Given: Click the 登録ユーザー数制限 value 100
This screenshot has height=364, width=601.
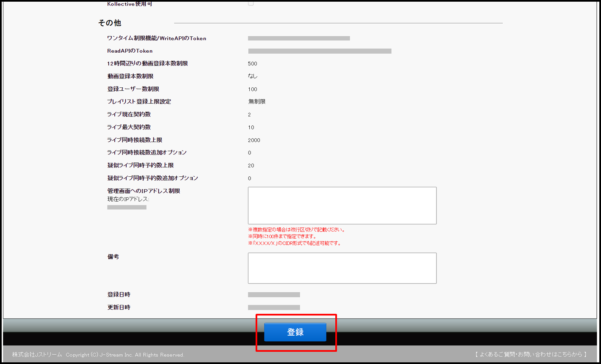Looking at the screenshot, I should (x=253, y=89).
